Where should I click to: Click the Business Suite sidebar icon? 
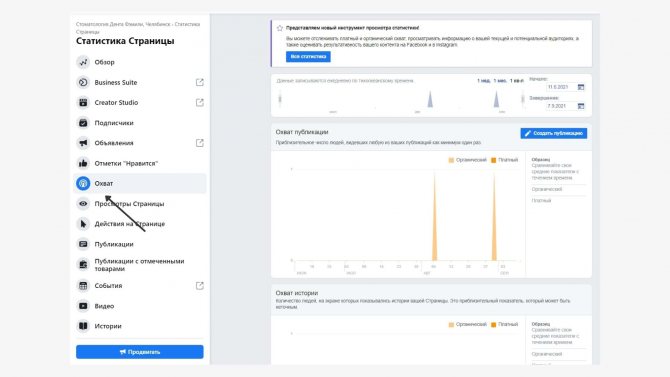[x=83, y=82]
